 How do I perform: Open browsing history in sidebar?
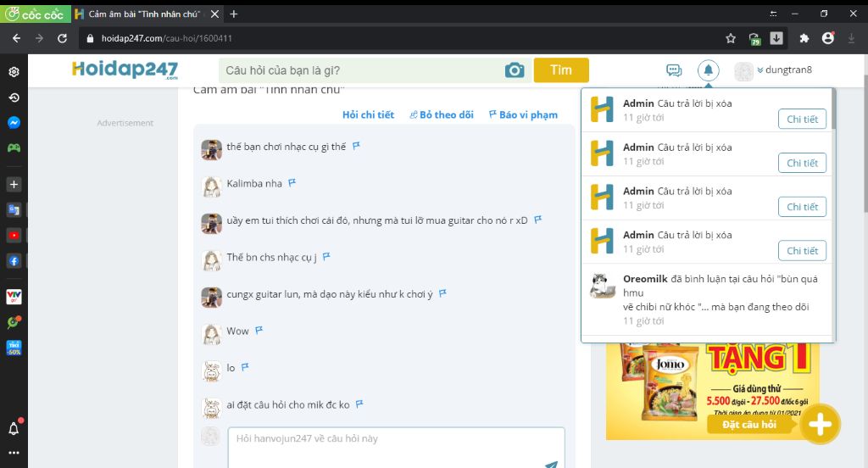(x=14, y=97)
